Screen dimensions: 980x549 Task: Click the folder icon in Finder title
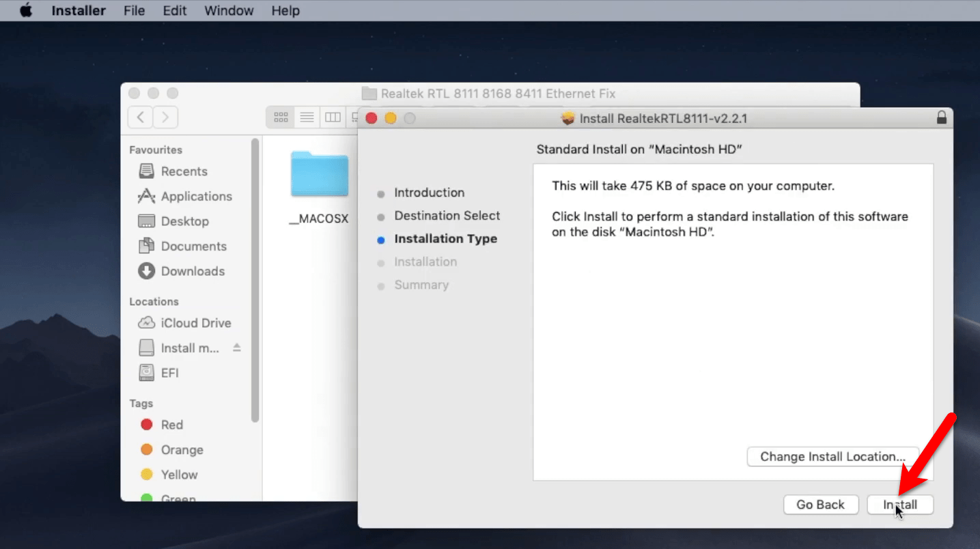pos(369,94)
